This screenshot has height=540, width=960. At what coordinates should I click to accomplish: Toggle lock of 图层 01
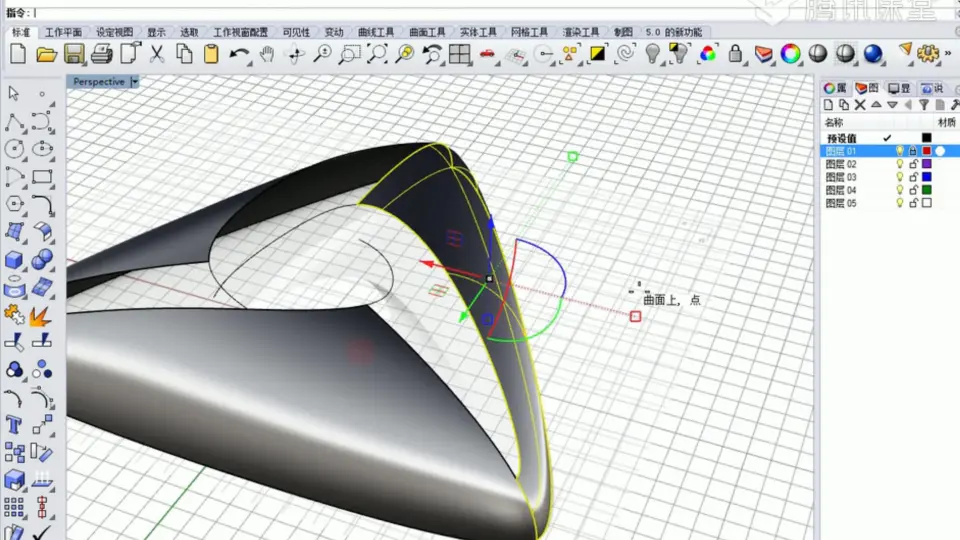coord(913,151)
